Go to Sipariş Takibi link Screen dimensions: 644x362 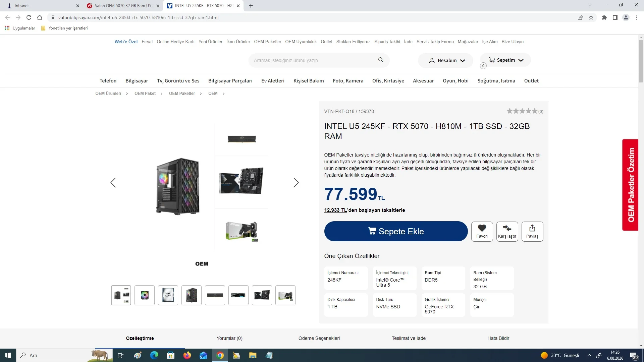coord(387,42)
